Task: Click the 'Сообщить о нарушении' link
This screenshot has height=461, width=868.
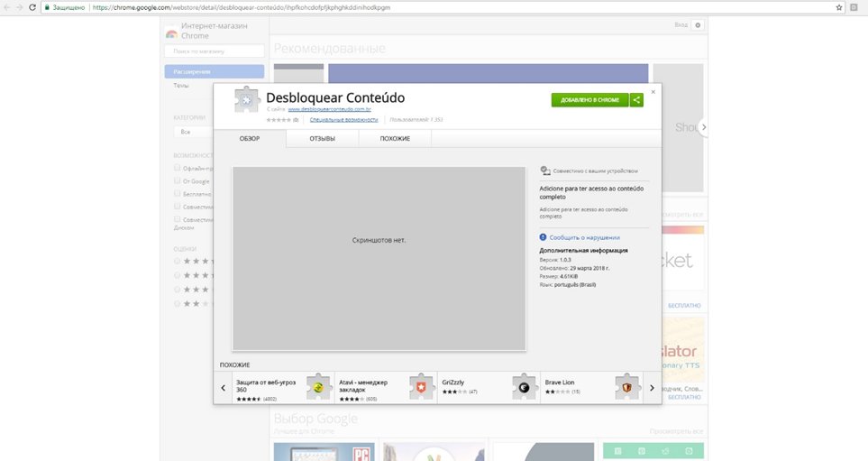Action: point(585,237)
